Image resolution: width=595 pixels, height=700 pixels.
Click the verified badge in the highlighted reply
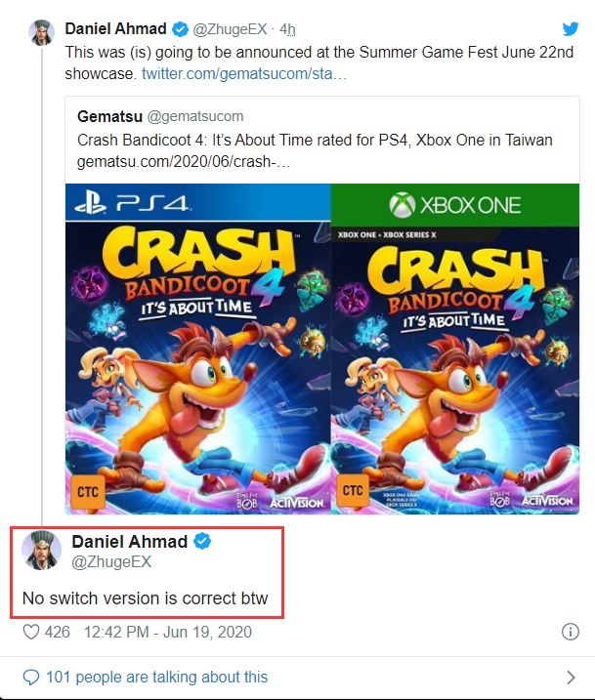point(202,542)
